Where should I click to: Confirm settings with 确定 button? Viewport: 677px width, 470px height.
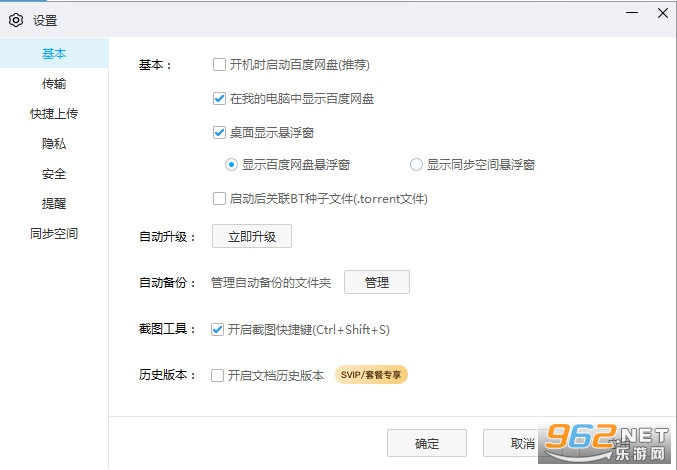[x=427, y=443]
